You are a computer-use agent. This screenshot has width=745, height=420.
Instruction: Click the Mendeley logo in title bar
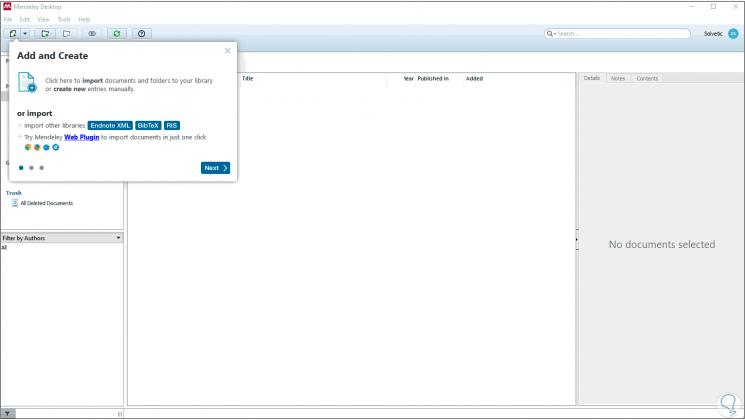coord(7,7)
